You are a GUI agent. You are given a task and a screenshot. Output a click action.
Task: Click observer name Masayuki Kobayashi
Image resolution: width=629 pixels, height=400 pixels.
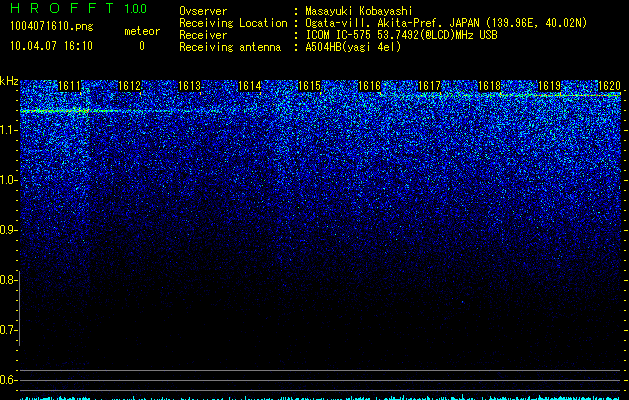click(359, 11)
